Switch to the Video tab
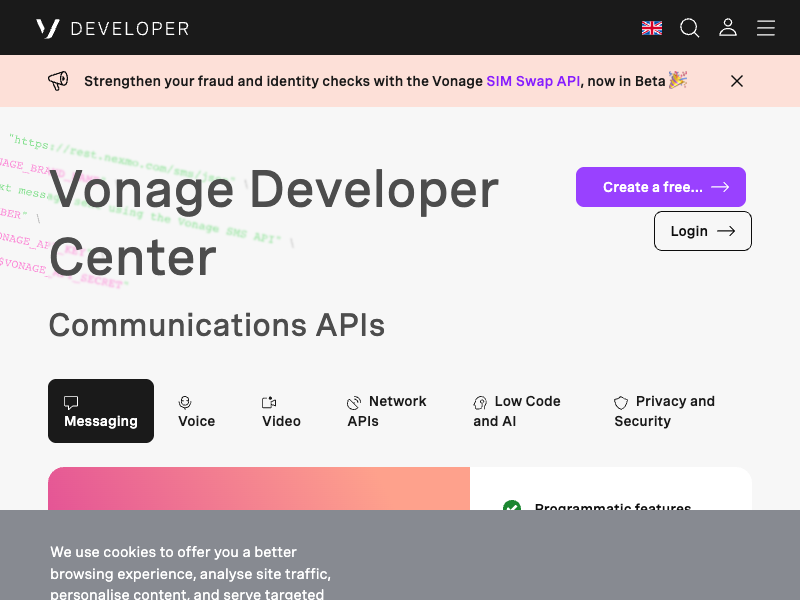 coord(281,411)
